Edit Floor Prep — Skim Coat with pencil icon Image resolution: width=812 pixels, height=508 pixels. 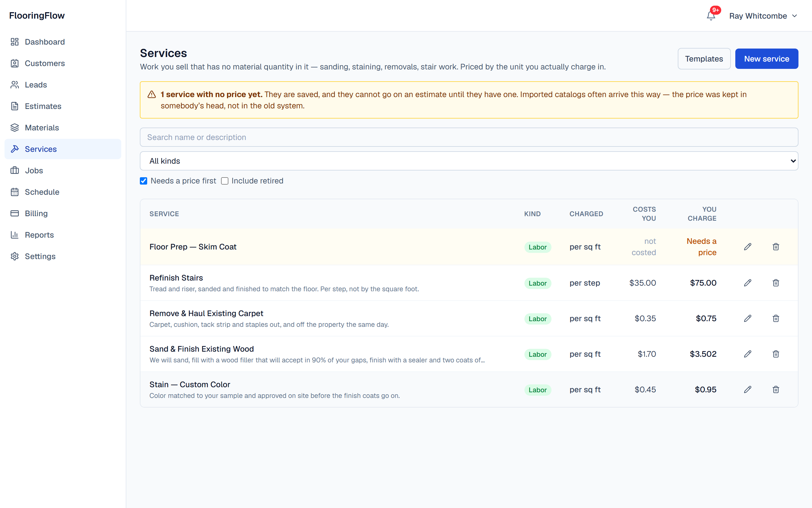[748, 247]
